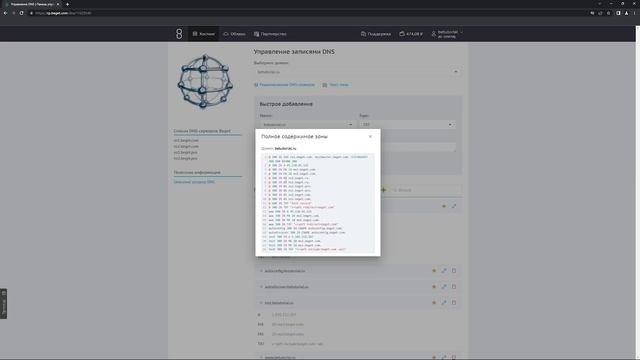Click delete icon in autoconfig row
This screenshot has height=360, width=640.
[x=454, y=271]
